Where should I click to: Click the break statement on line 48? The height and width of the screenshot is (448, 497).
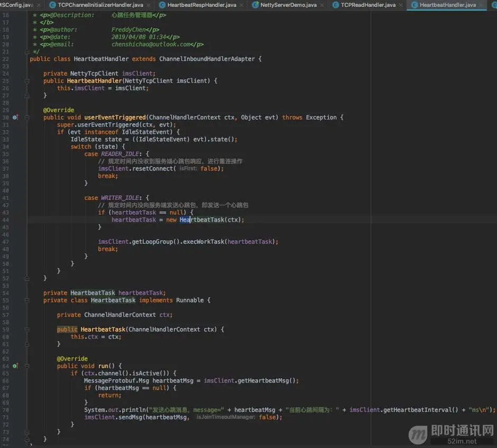(x=108, y=249)
